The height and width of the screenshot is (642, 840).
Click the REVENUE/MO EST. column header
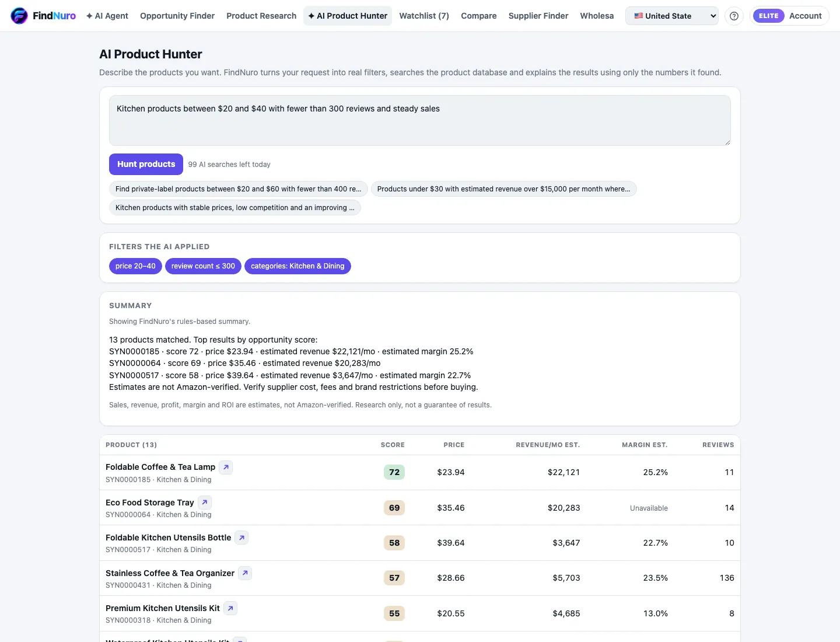548,445
